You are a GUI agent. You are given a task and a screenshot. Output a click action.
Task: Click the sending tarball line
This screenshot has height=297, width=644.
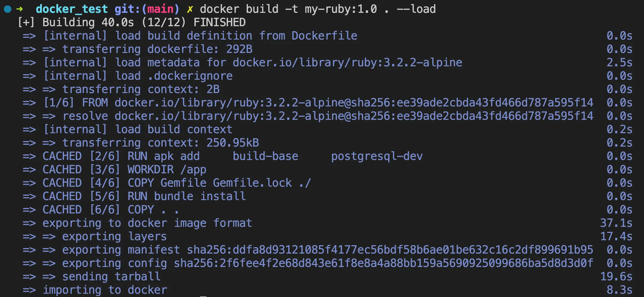(x=111, y=277)
